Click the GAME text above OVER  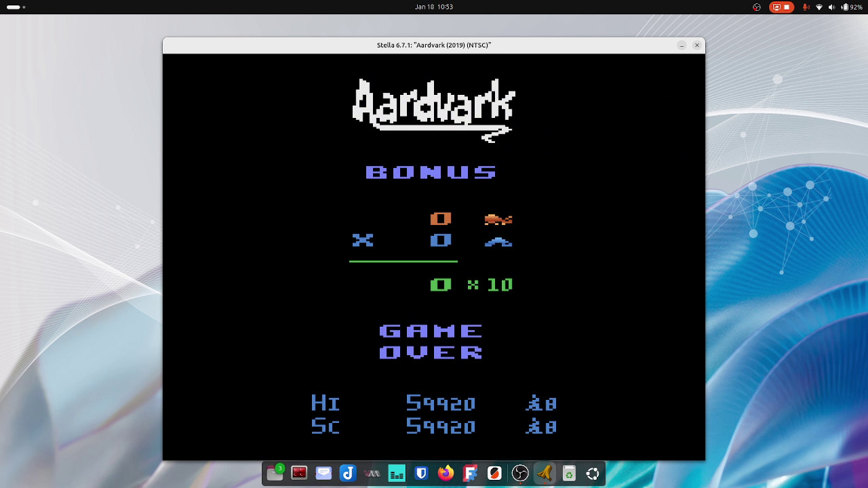pyautogui.click(x=431, y=331)
